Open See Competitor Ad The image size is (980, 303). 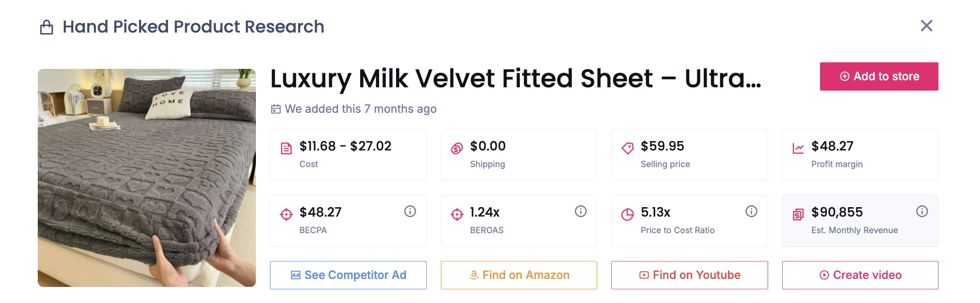tap(348, 275)
